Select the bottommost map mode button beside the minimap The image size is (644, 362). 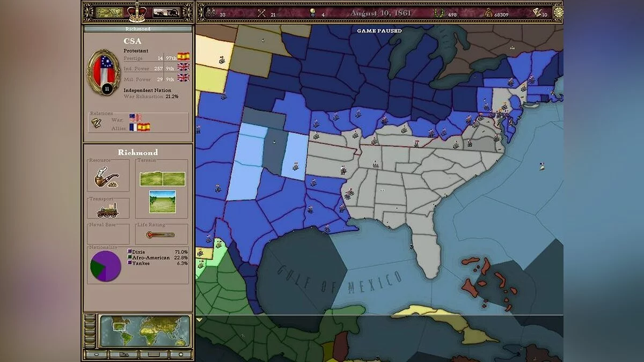(x=90, y=344)
